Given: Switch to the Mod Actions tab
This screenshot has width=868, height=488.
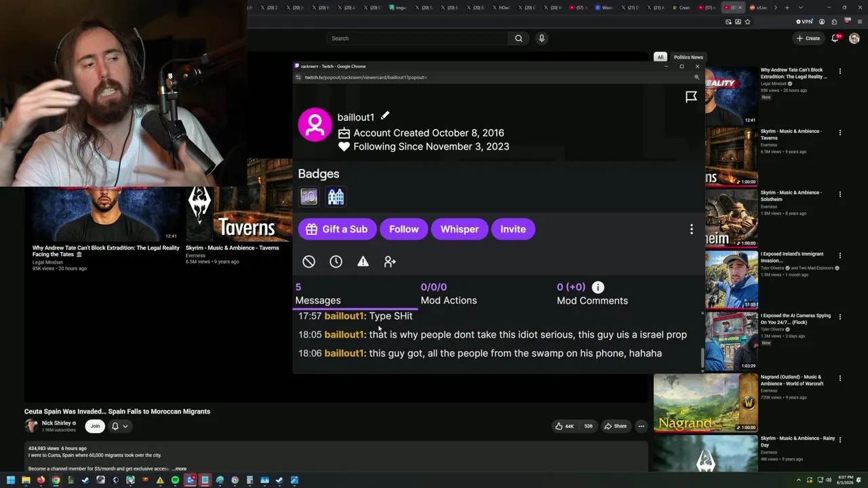Looking at the screenshot, I should point(448,293).
